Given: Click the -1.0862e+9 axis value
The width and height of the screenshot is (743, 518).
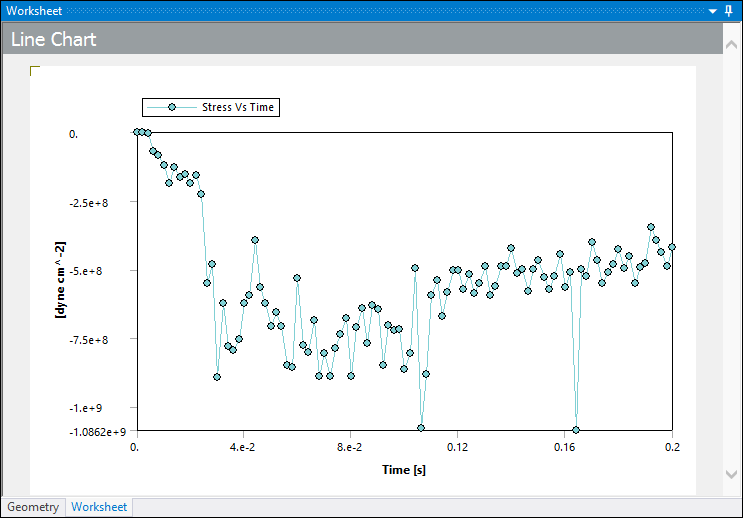Looking at the screenshot, I should click(98, 432).
